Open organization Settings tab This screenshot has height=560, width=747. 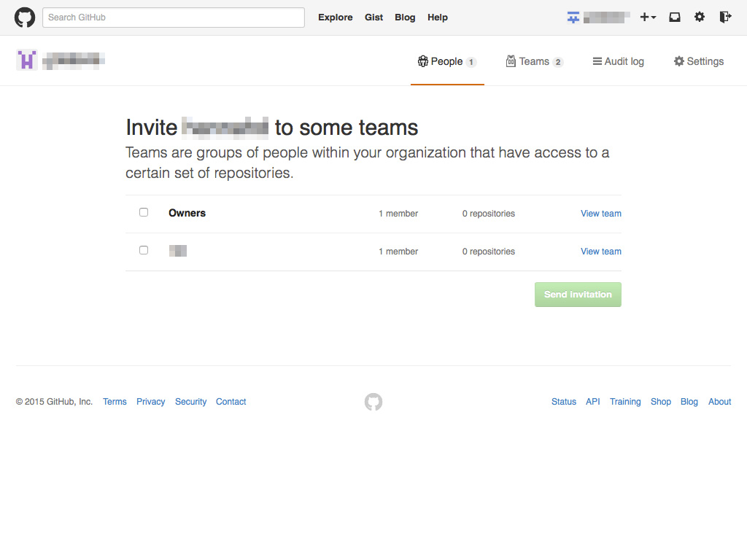tap(698, 62)
